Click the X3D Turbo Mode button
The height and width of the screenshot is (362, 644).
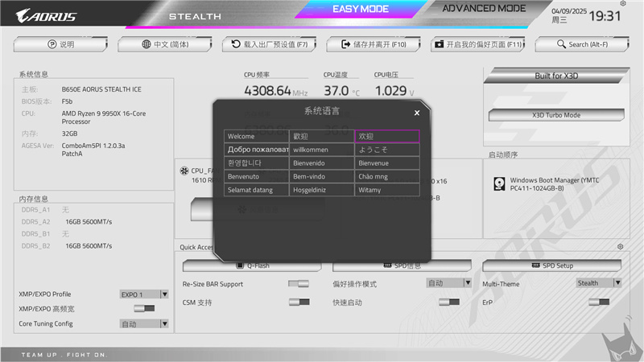pyautogui.click(x=556, y=115)
